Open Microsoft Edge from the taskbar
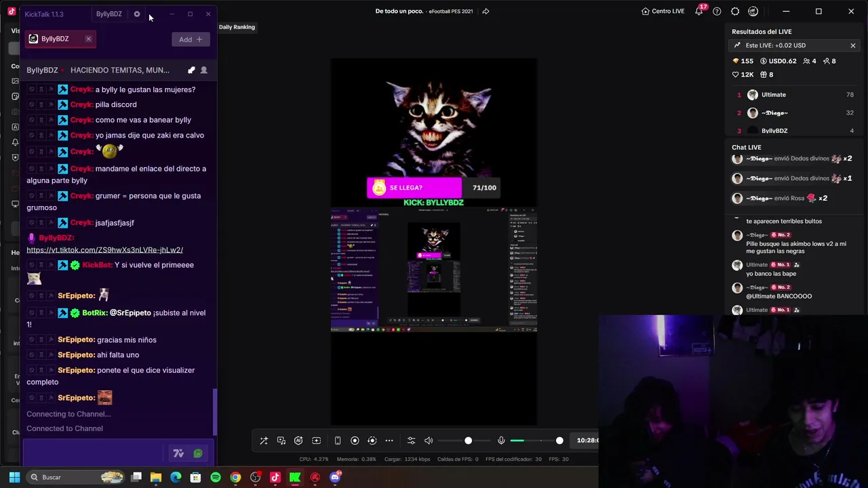868x488 pixels. pos(176,477)
